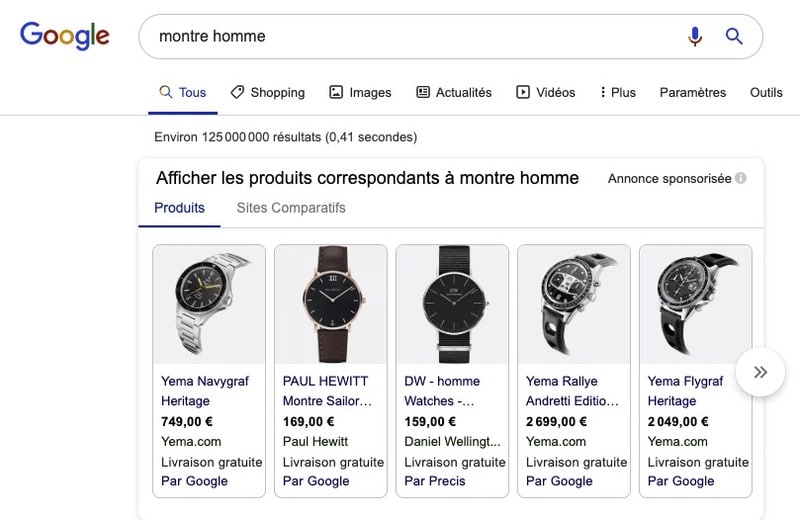
Task: Open PAUL HEWITT Montre Sailor link
Action: 327,391
